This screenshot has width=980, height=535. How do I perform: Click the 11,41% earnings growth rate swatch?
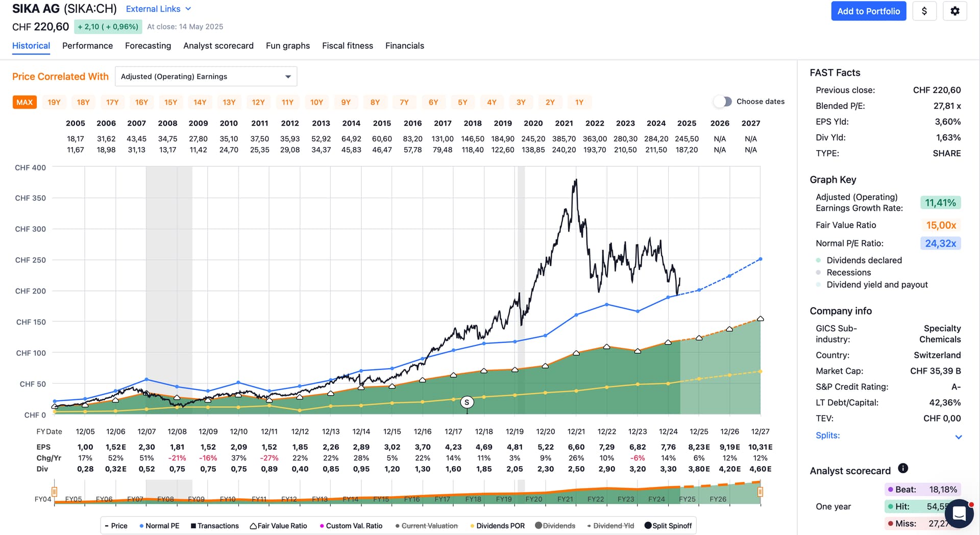click(x=940, y=203)
